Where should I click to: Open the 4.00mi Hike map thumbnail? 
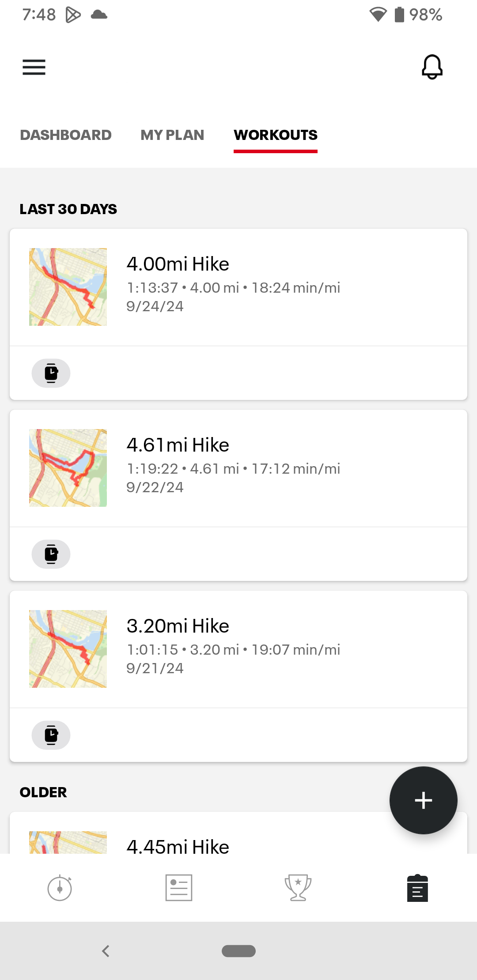[x=68, y=287]
